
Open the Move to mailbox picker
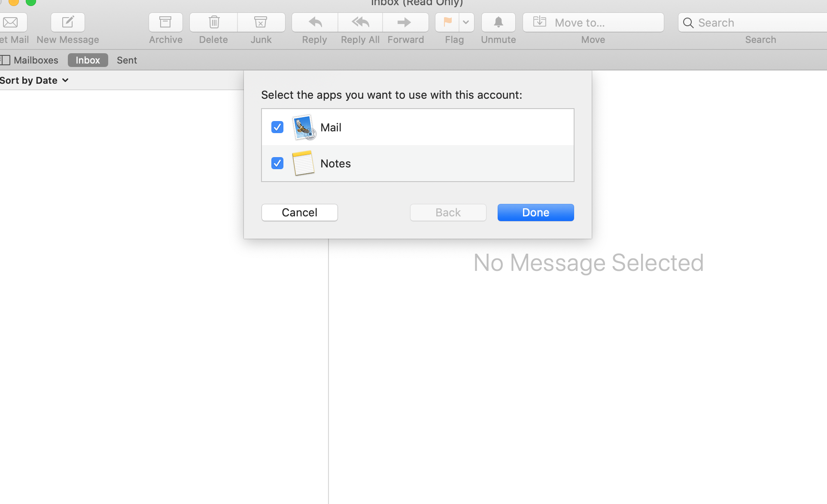593,22
